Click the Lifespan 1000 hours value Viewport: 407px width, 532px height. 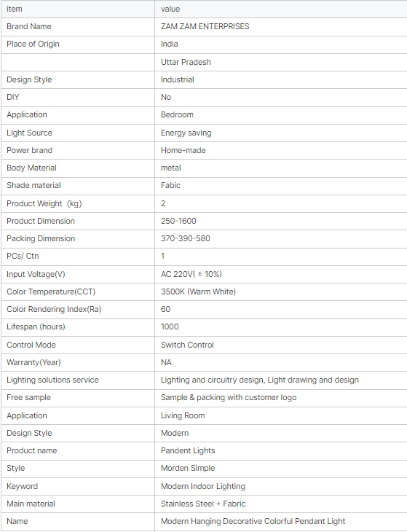[170, 326]
